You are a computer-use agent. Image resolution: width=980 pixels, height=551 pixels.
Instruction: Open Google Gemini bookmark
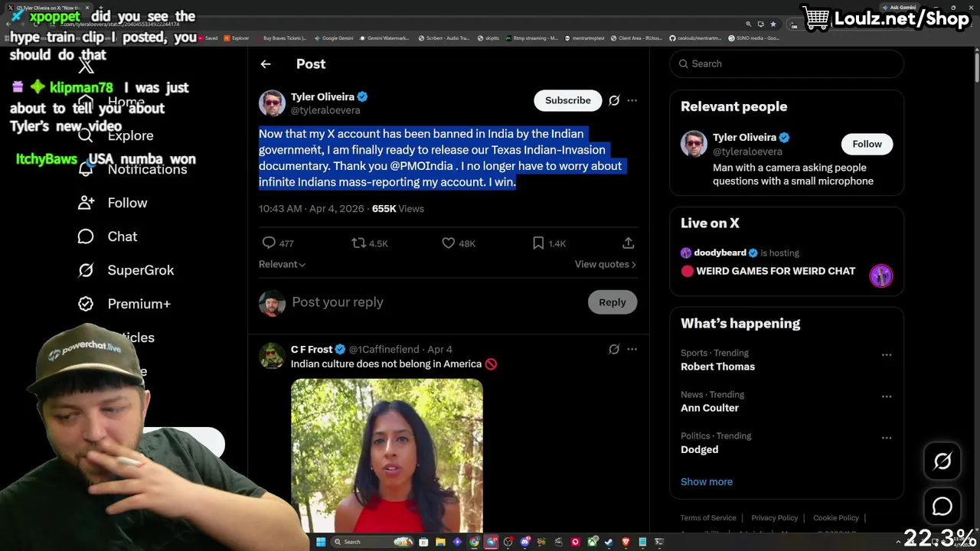(333, 37)
